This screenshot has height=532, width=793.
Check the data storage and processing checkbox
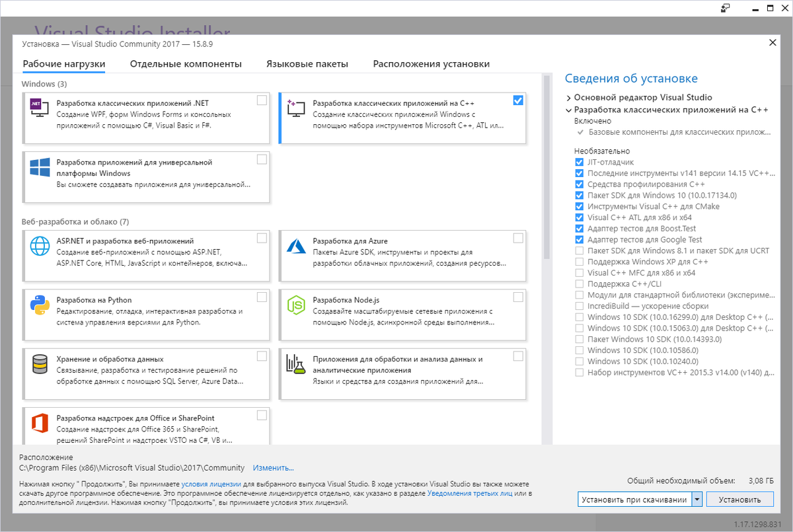262,356
